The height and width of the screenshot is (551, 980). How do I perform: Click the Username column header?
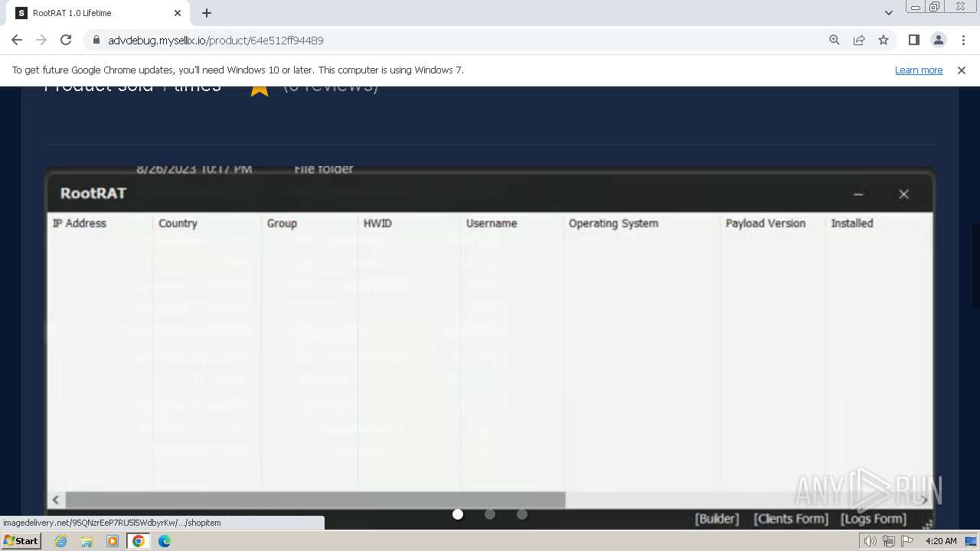coord(492,223)
